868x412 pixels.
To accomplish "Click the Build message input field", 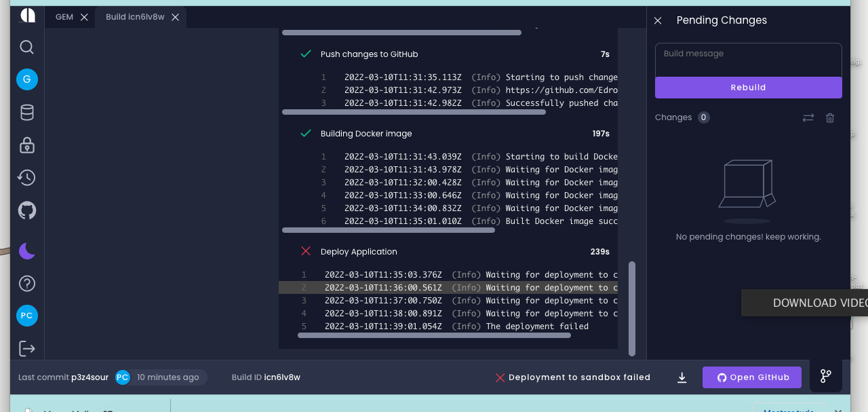I will coord(748,59).
